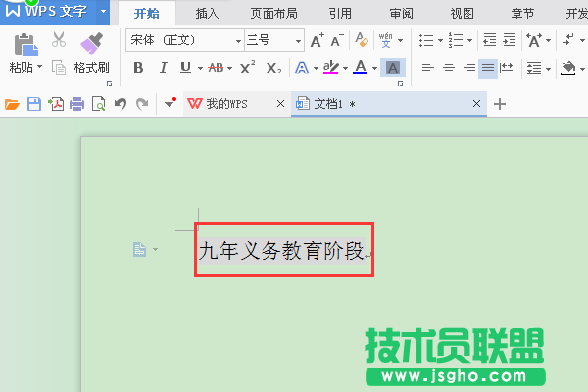Click the WPS 文字 application menu button

55,12
